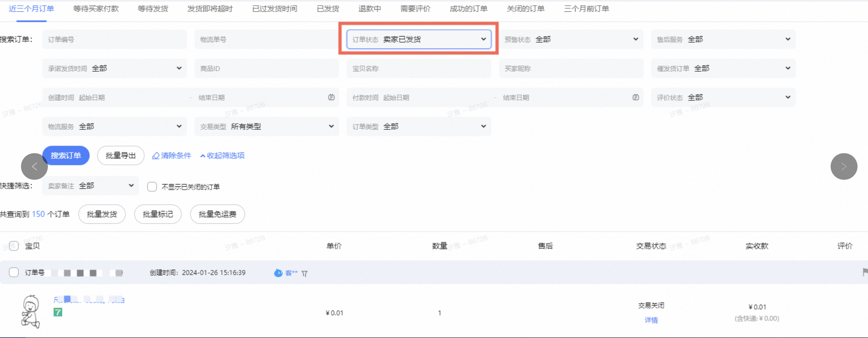Open 详情 link under 交易关闭
The width and height of the screenshot is (868, 338).
[651, 320]
